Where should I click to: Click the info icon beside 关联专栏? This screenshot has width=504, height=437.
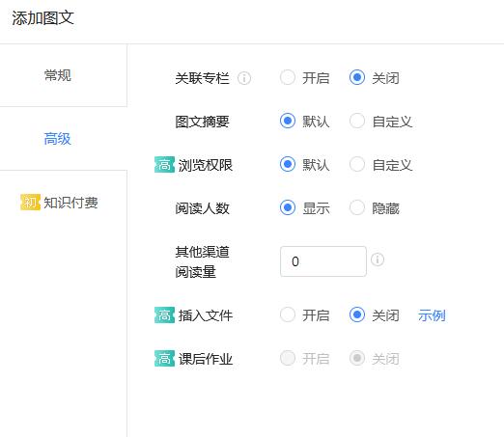click(244, 78)
